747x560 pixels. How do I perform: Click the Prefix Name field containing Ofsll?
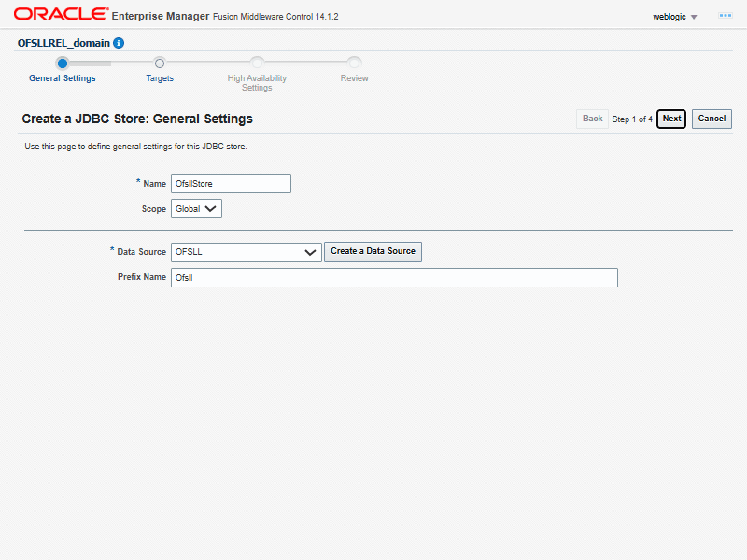(394, 277)
